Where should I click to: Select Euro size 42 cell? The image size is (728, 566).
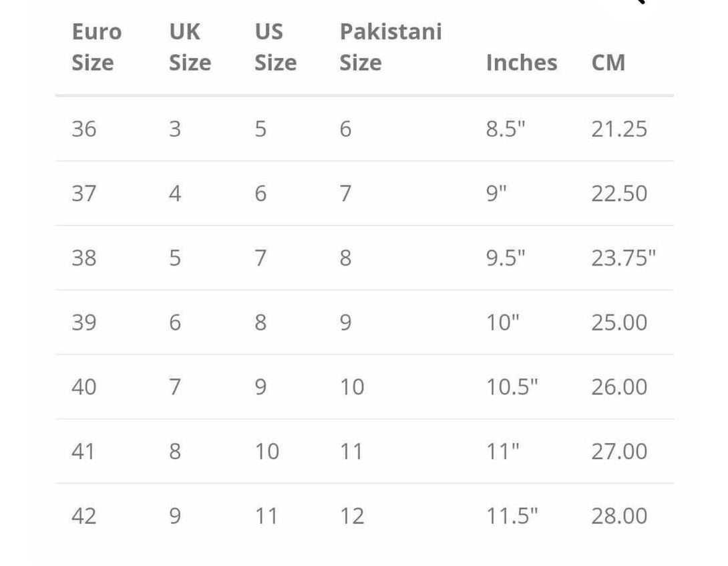pyautogui.click(x=84, y=516)
